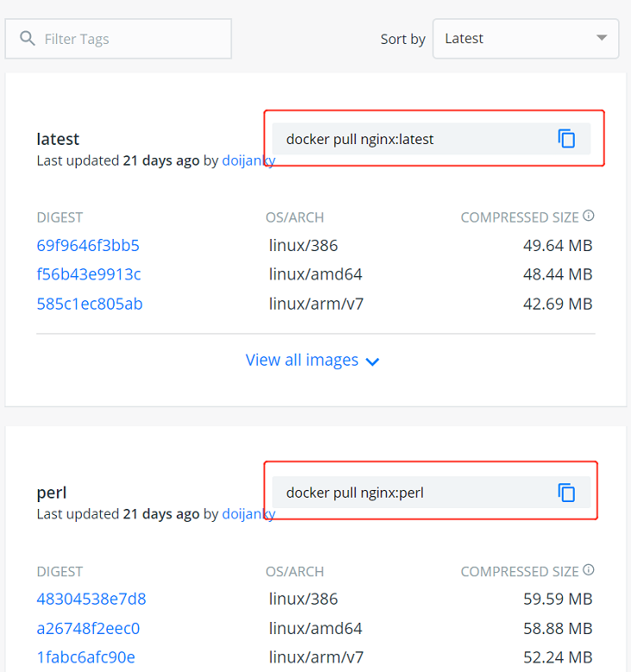Type in the Filter Tags field
This screenshot has height=672, width=631.
(129, 39)
